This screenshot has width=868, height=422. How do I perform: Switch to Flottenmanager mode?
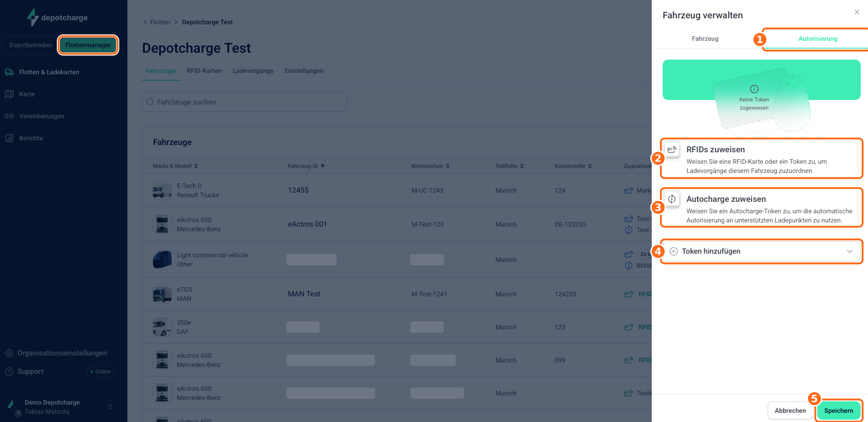click(x=88, y=45)
